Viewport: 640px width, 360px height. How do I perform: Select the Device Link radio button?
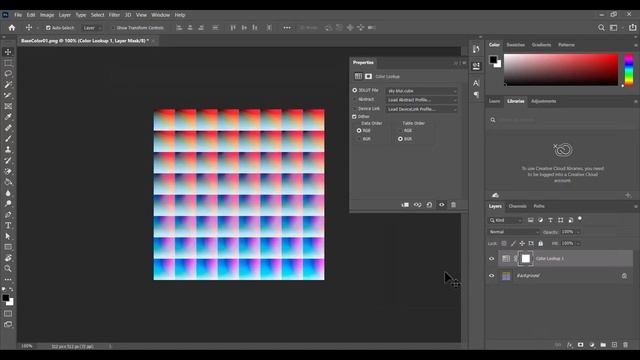coord(355,109)
